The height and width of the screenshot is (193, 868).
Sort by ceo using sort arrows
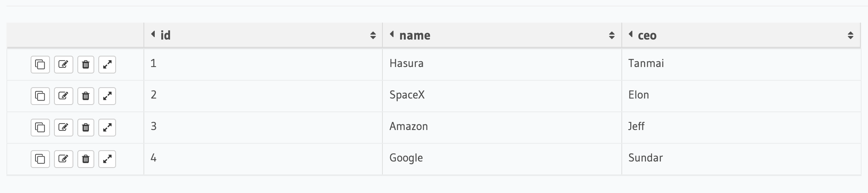pyautogui.click(x=850, y=36)
